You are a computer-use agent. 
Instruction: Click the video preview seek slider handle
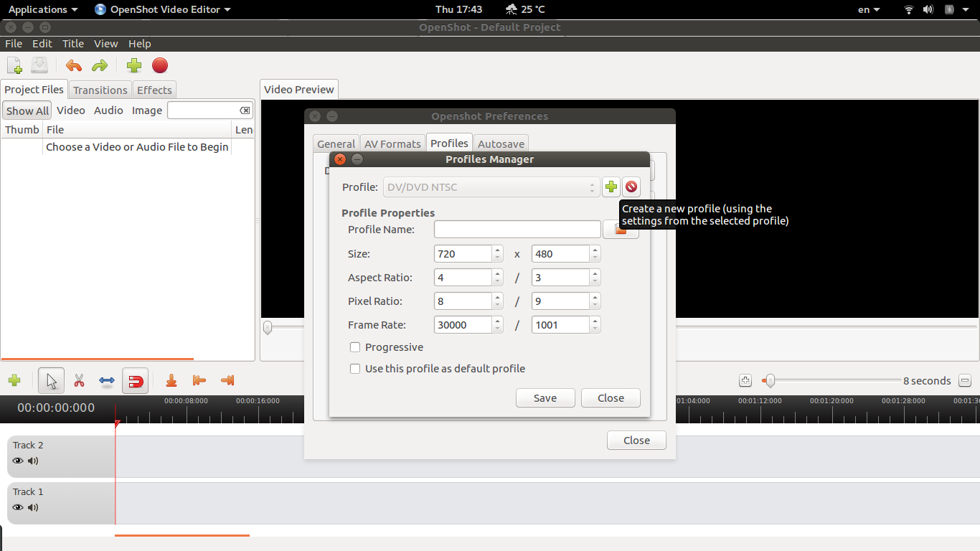[268, 328]
